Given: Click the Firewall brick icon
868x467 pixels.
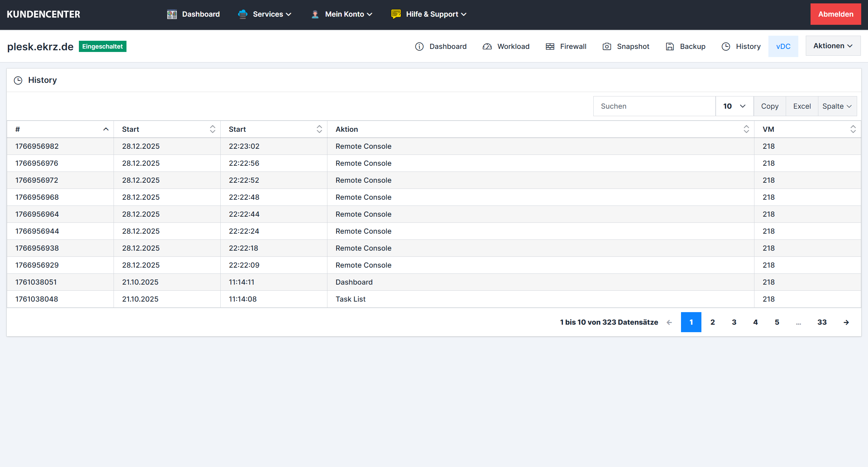Looking at the screenshot, I should pos(550,47).
